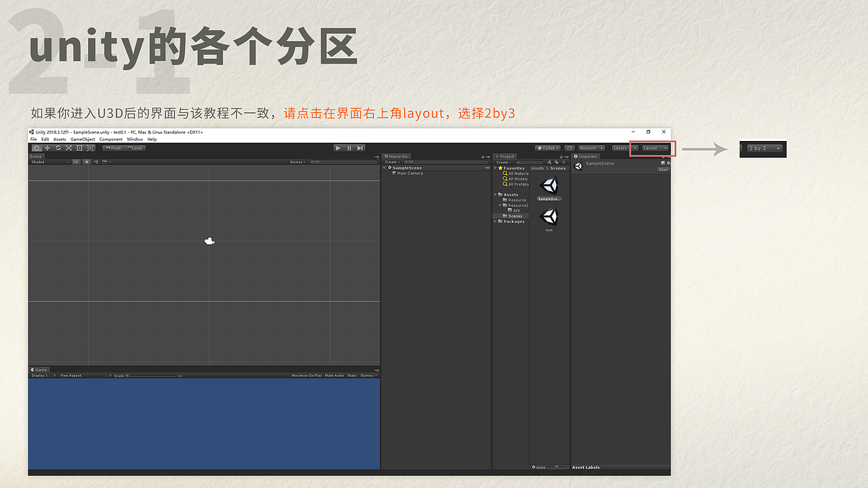
Task: Collapse the Resource2 folder arrow
Action: pyautogui.click(x=500, y=205)
